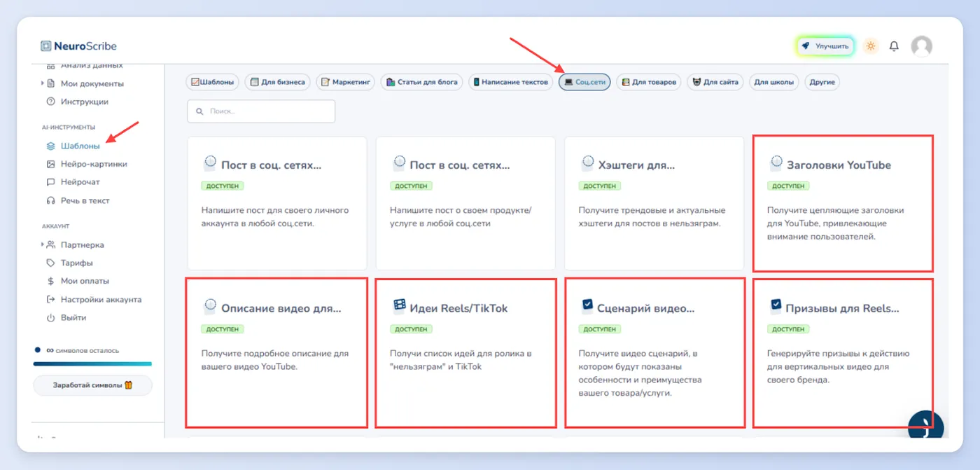980x470 pixels.
Task: Open the user avatar profile menu
Action: [x=921, y=46]
